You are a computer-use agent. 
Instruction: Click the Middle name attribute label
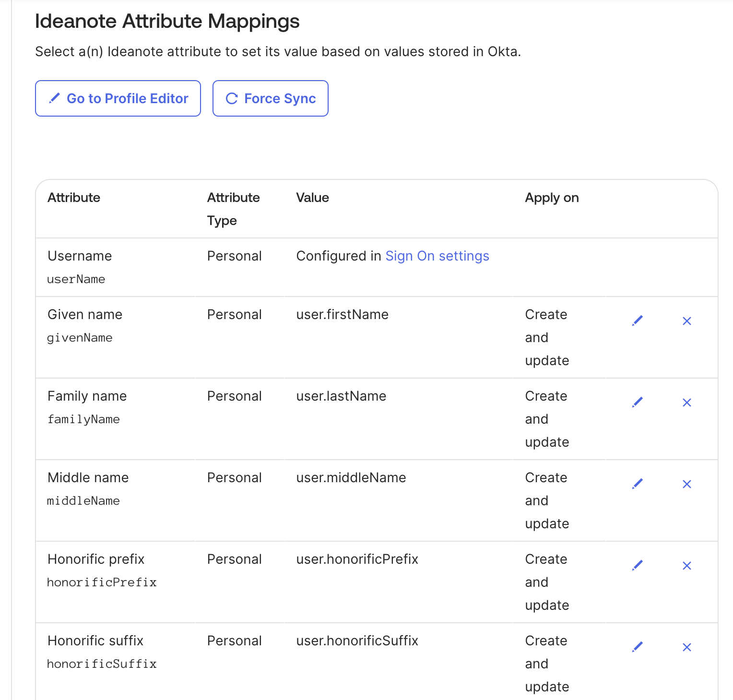[x=88, y=478]
